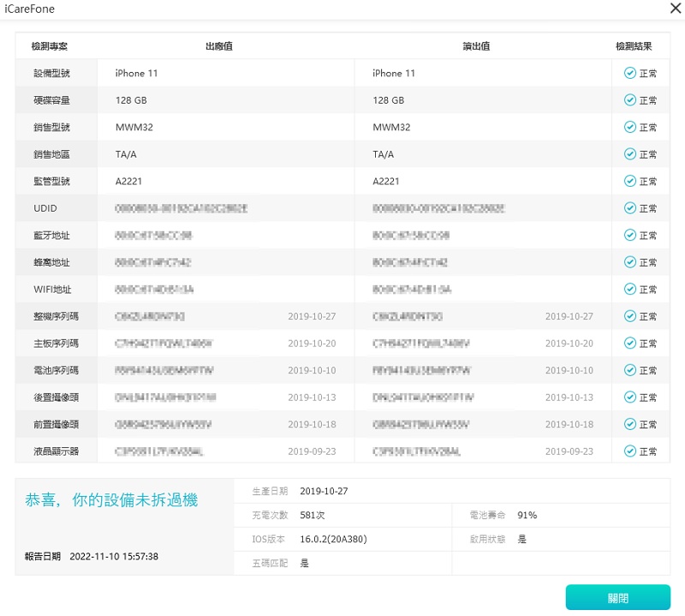Click the 電池壽命 value 91%
This screenshot has height=616, width=685.
527,515
